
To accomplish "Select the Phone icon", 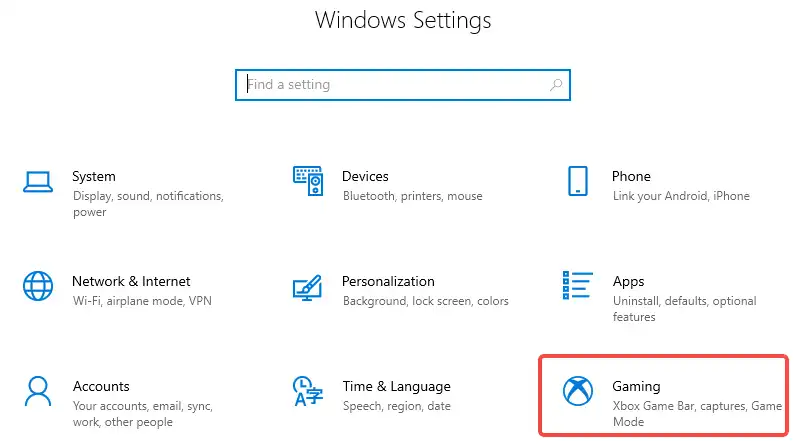I will click(577, 181).
